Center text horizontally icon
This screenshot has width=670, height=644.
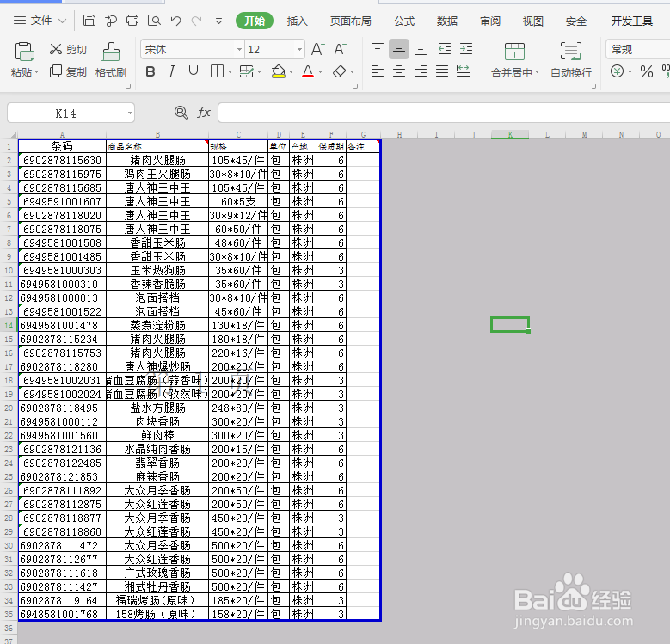(399, 71)
